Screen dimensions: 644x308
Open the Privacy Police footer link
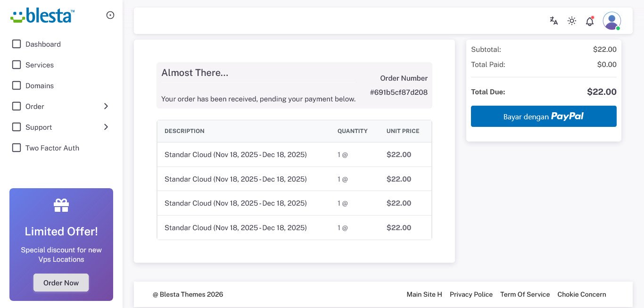point(471,294)
